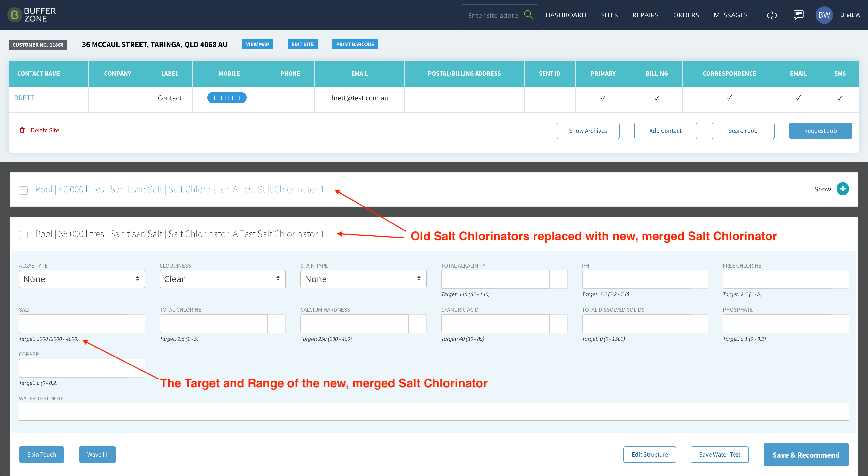
Task: Open the Algae Type dropdown
Action: (82, 279)
